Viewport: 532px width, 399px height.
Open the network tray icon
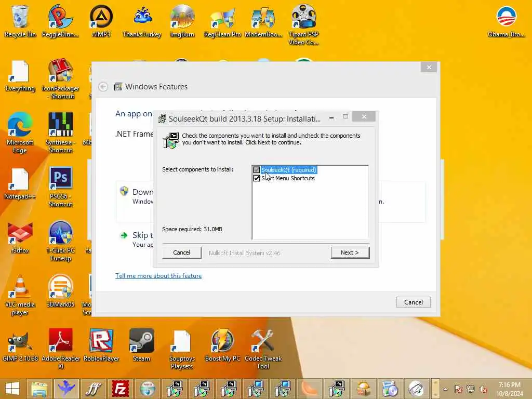point(471,389)
